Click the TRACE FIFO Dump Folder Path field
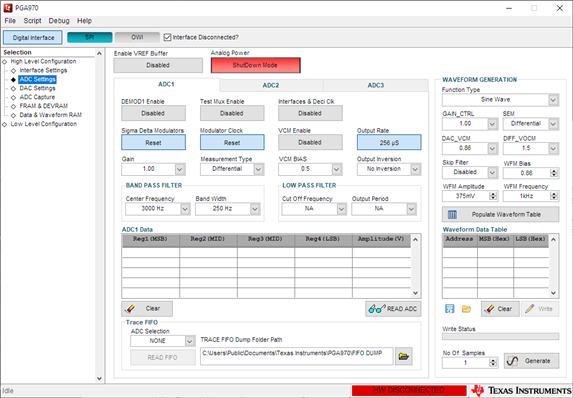The image size is (573, 398). tap(297, 356)
